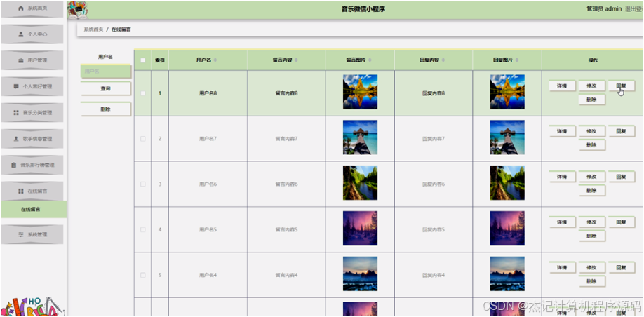Click the grid icon beside grey 在线留言 menu
The height and width of the screenshot is (317, 644).
point(21,191)
